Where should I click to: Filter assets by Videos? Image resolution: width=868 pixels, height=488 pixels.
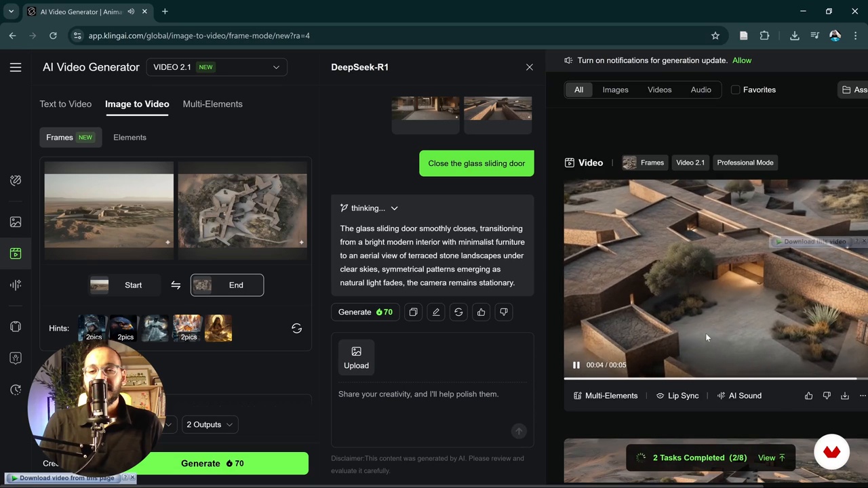(x=659, y=89)
